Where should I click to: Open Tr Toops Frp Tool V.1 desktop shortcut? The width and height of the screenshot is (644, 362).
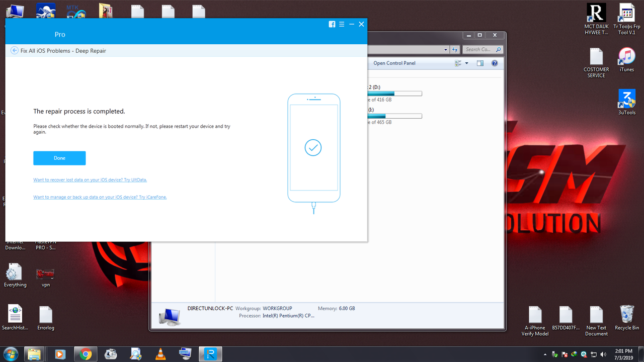point(626,20)
